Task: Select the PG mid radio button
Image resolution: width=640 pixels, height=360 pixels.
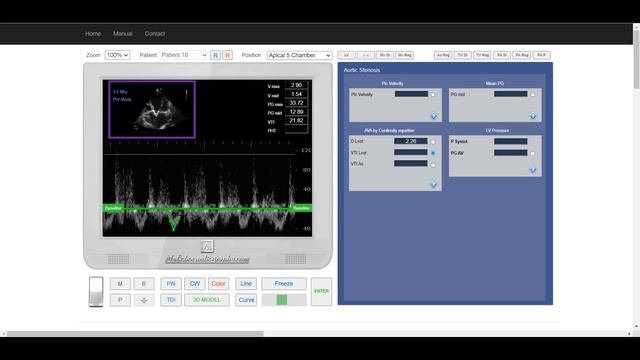Action: pyautogui.click(x=532, y=95)
